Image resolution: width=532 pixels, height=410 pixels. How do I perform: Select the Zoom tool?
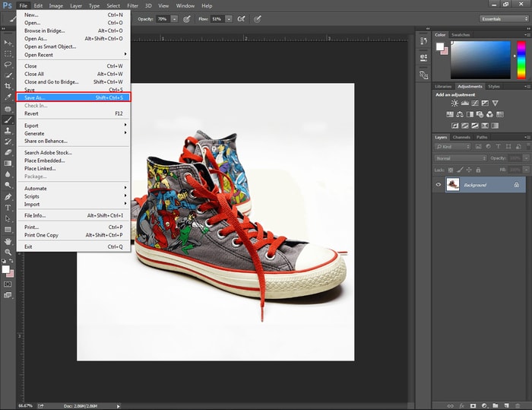click(x=8, y=252)
